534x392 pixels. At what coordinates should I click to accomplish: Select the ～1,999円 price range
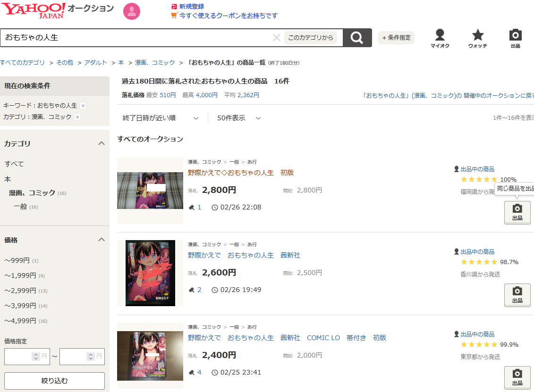[x=20, y=275]
